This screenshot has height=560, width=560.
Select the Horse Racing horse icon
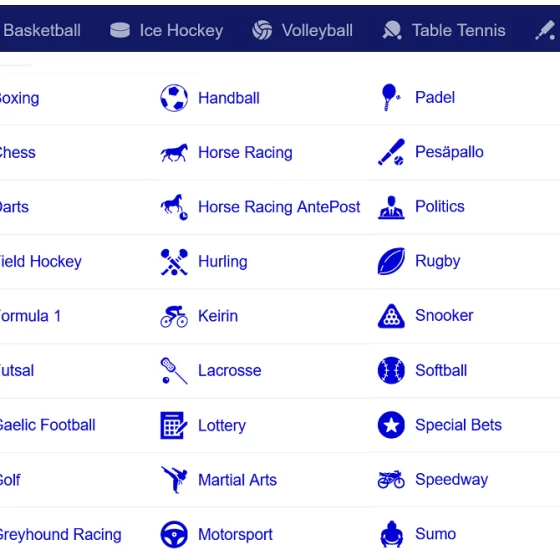tap(174, 153)
